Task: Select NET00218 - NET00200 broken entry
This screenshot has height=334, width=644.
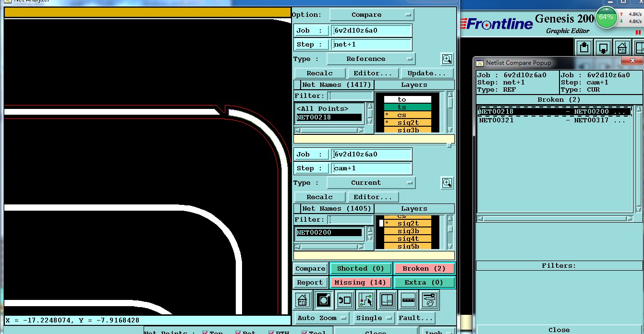Action: [554, 112]
